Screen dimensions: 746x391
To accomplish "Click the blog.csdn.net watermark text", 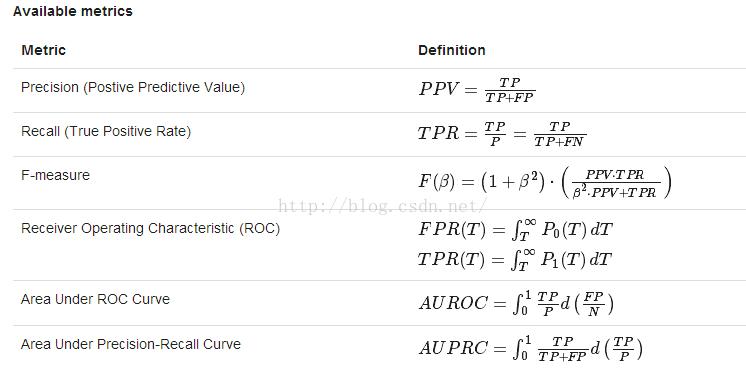I will tap(383, 206).
